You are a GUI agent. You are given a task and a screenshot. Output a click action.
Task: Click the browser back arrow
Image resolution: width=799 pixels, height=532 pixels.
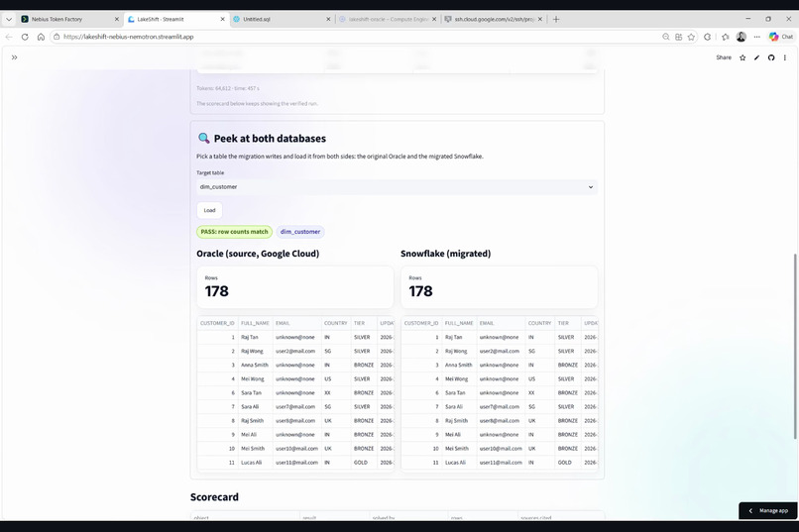[9, 37]
